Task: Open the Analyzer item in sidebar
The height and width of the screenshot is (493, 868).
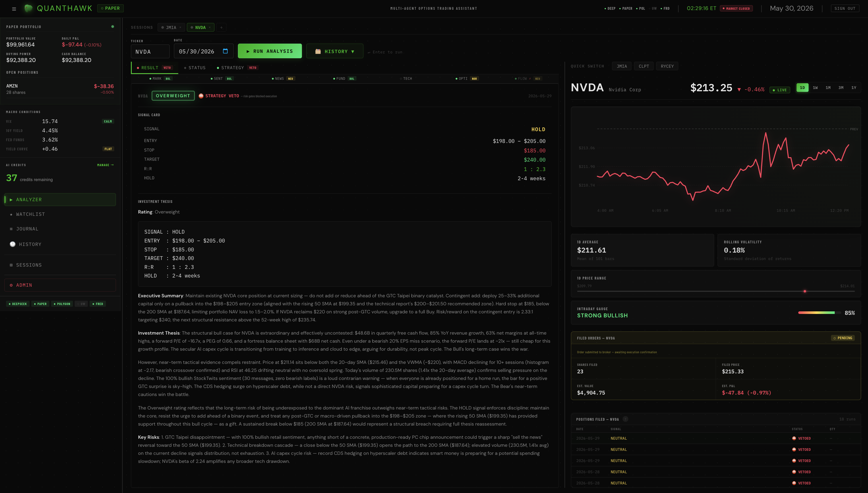Action: click(60, 200)
